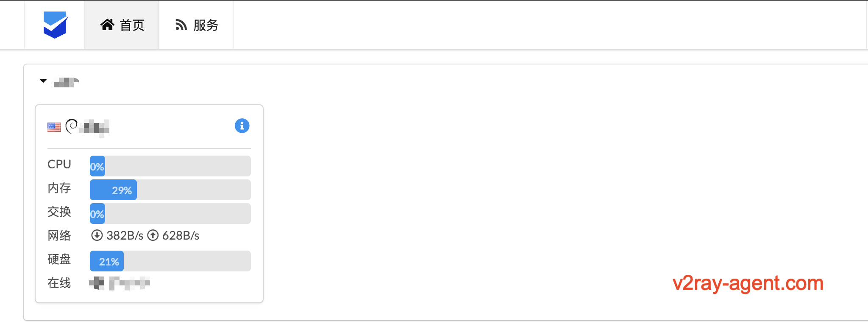Click the RSS feed icon beside 服务
This screenshot has width=868, height=324.
(x=181, y=25)
